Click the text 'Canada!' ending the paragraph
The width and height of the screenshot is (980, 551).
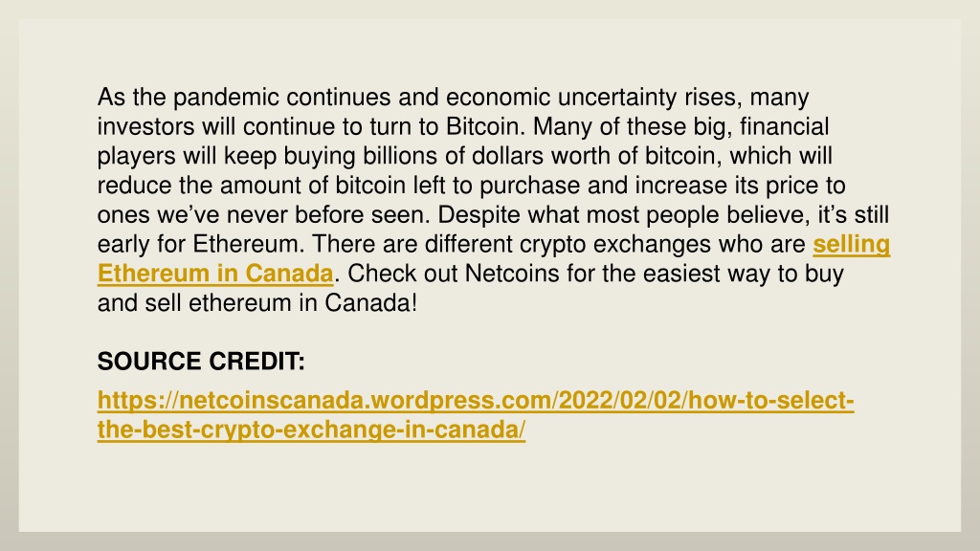[x=370, y=303]
